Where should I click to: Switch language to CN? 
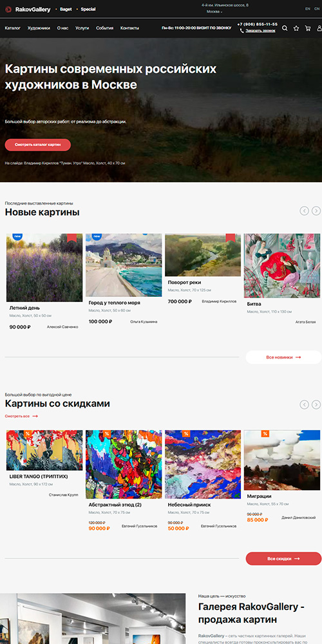[x=317, y=8]
